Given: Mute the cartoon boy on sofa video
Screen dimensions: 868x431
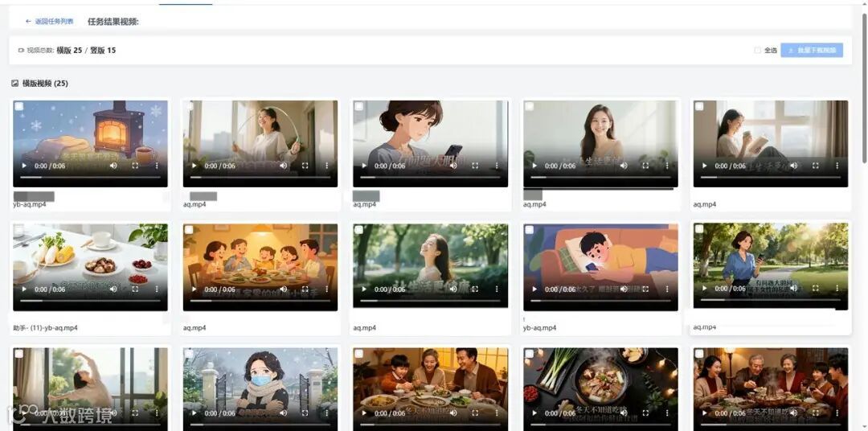Looking at the screenshot, I should pyautogui.click(x=624, y=289).
